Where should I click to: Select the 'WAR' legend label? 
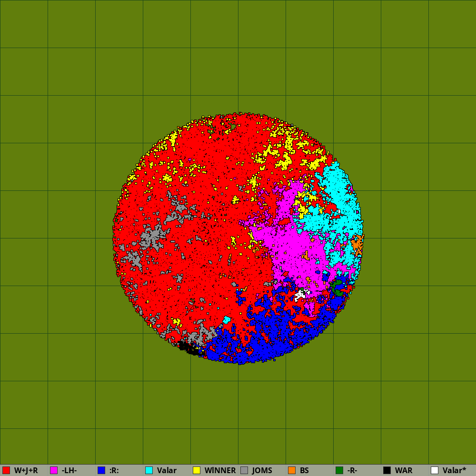(x=404, y=470)
